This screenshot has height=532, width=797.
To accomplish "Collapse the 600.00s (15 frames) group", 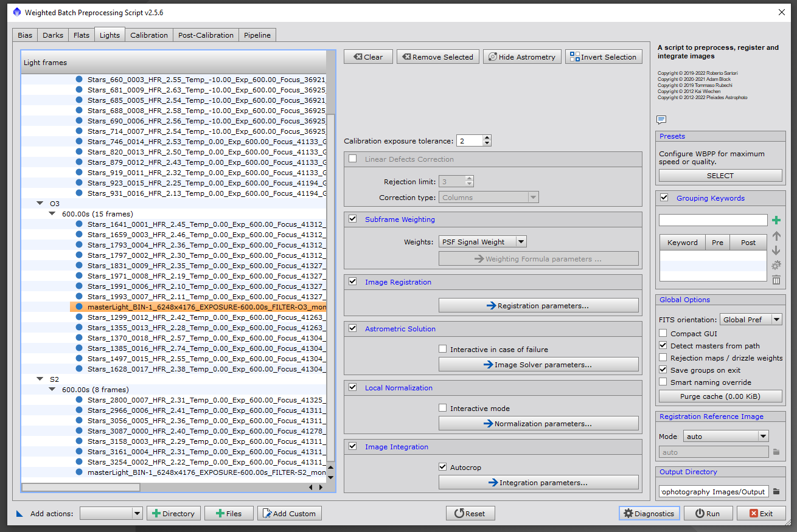I will pos(52,214).
